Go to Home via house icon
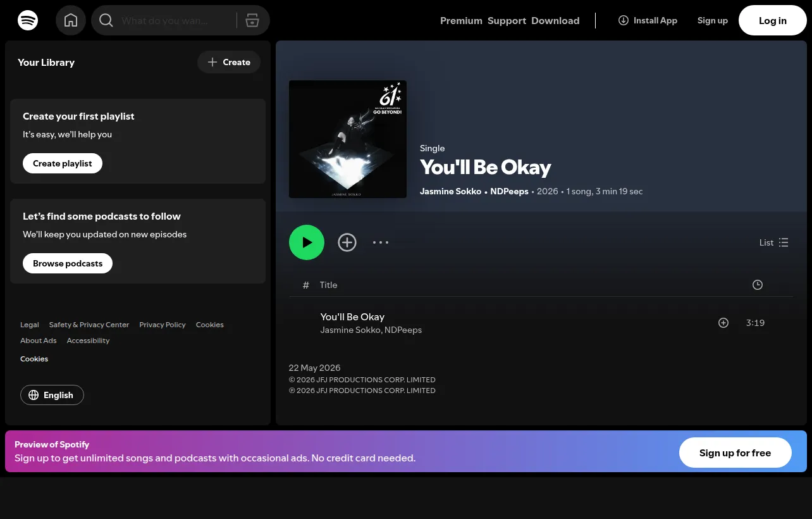 pyautogui.click(x=71, y=20)
